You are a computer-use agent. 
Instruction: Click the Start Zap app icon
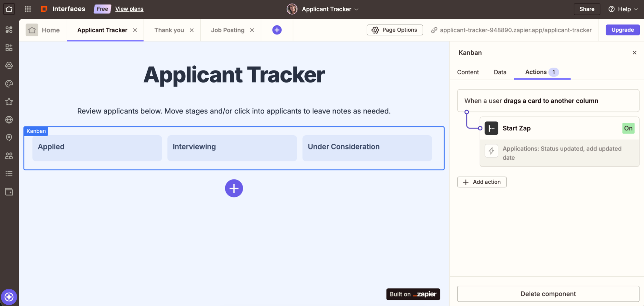click(491, 128)
